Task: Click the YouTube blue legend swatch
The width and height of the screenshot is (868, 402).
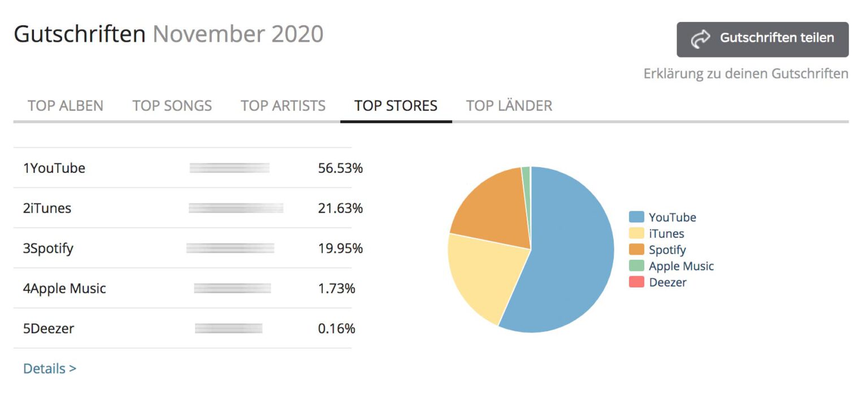Action: pyautogui.click(x=636, y=217)
